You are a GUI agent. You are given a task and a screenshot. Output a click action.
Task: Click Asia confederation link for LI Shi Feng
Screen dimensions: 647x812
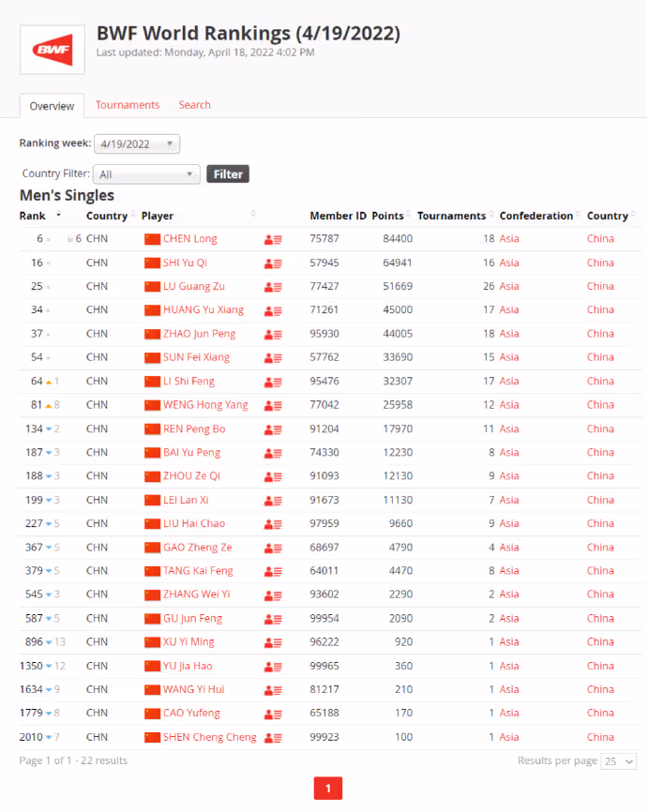coord(509,382)
